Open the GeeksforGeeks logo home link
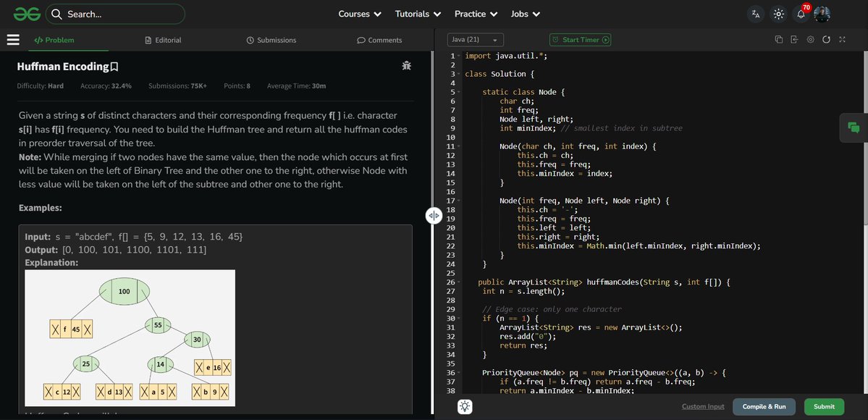Image resolution: width=868 pixels, height=420 pixels. click(x=27, y=14)
